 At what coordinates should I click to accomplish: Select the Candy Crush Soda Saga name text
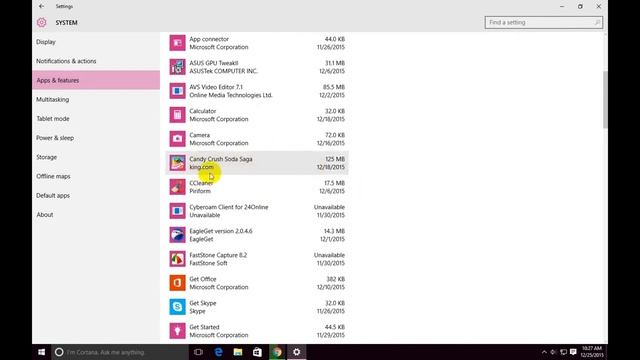221,159
